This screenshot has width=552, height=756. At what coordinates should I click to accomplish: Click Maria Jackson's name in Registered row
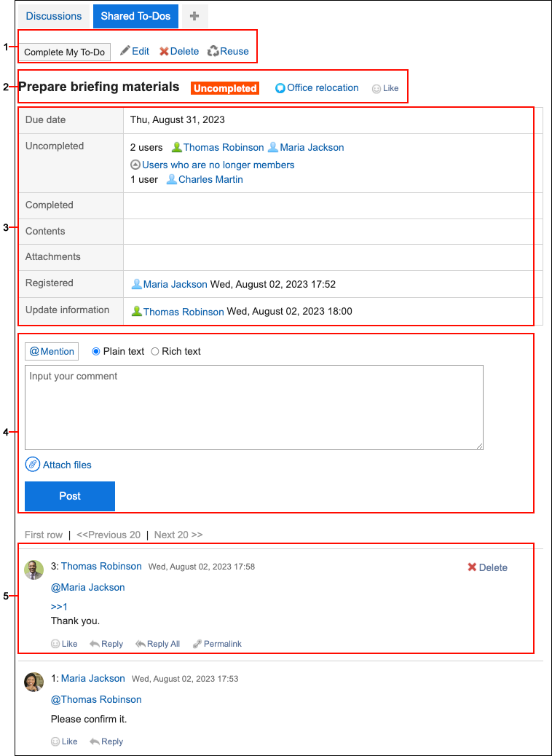(x=176, y=285)
